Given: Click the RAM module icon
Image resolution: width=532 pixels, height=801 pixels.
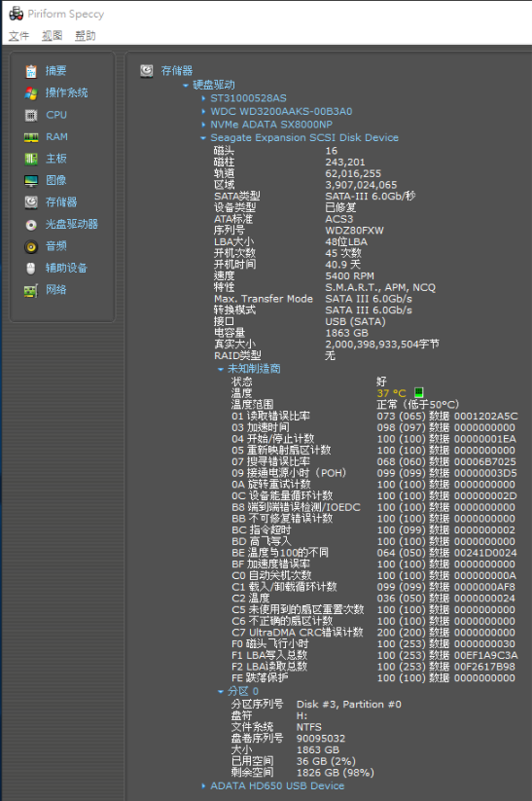Looking at the screenshot, I should [31, 137].
